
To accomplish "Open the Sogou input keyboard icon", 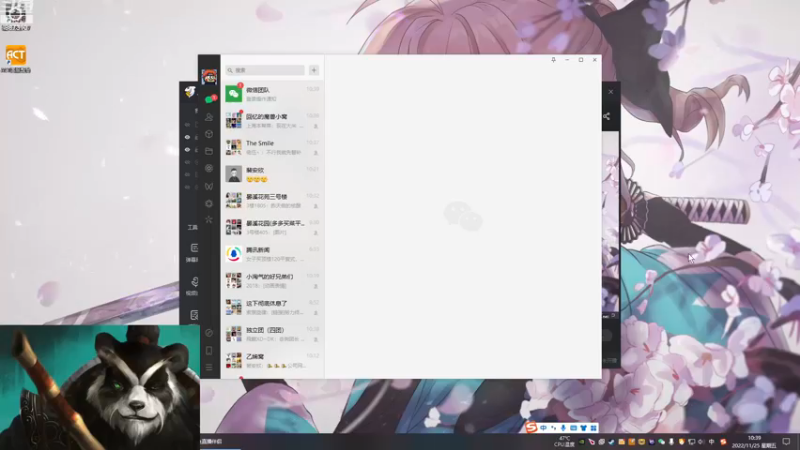I will pos(573,428).
